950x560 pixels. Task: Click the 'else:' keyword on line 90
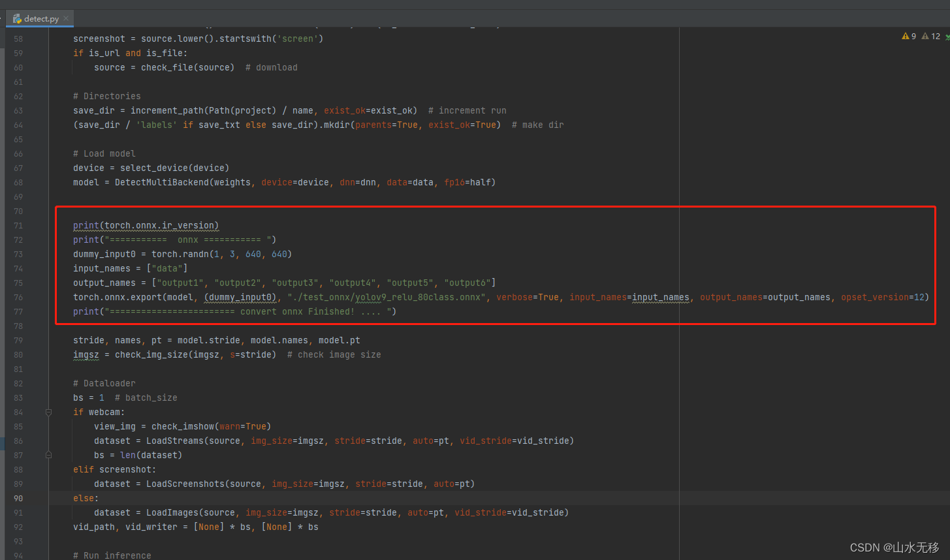(86, 498)
